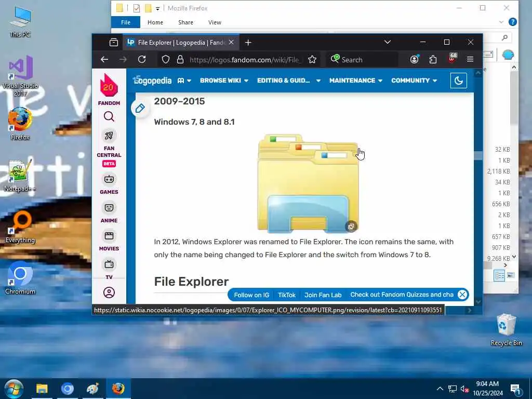532x399 pixels.
Task: Open Paint from the taskbar
Action: (x=92, y=389)
